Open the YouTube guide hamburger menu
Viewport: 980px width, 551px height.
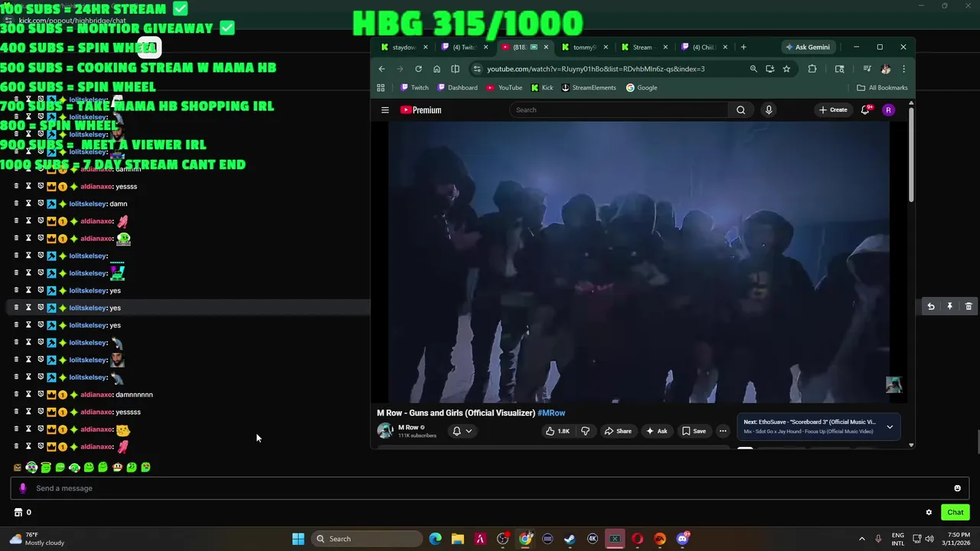[x=385, y=110]
